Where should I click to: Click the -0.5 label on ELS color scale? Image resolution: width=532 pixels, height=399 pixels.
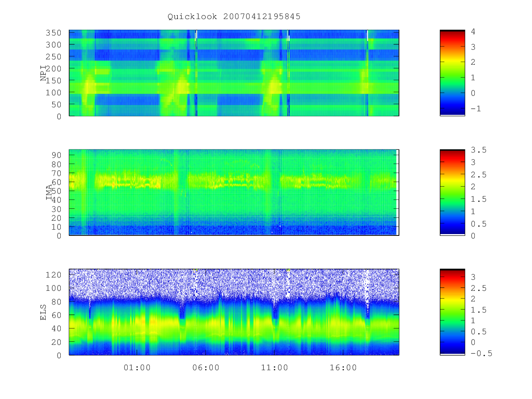(x=481, y=353)
